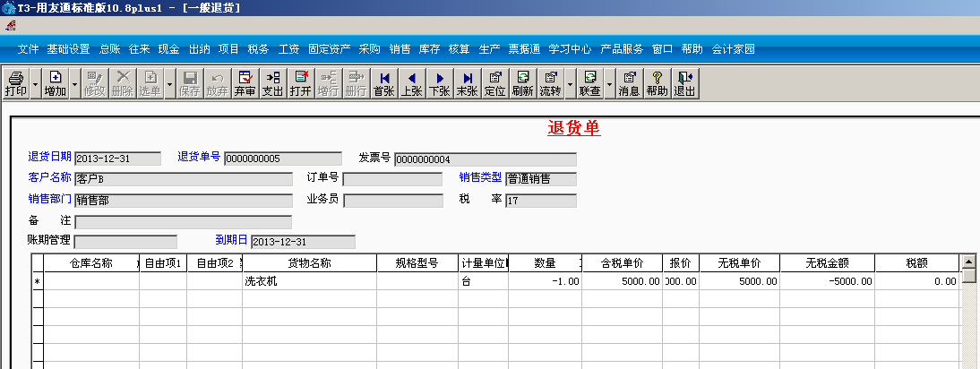Open the 文件 menu
Viewport: 980px width, 369px height.
28,49
